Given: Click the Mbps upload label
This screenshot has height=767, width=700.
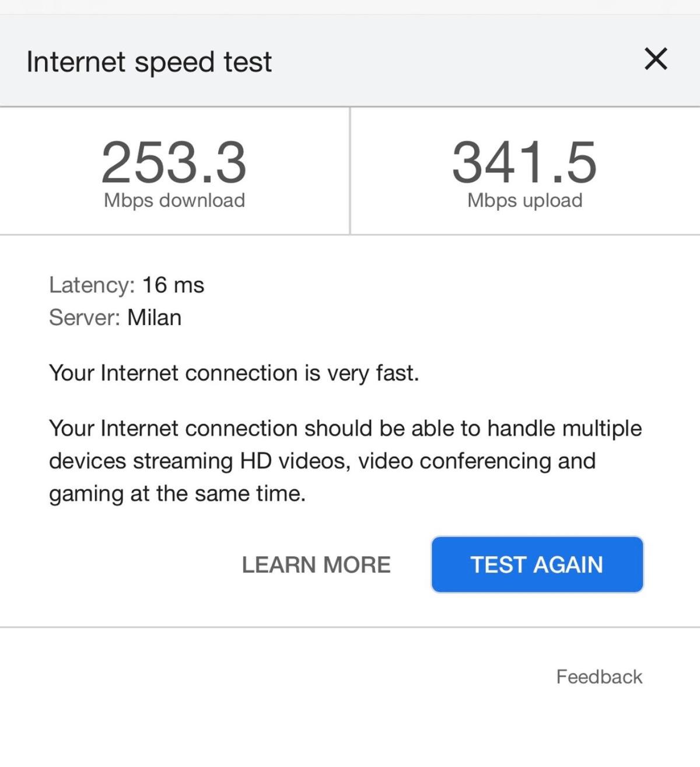Looking at the screenshot, I should 524,200.
